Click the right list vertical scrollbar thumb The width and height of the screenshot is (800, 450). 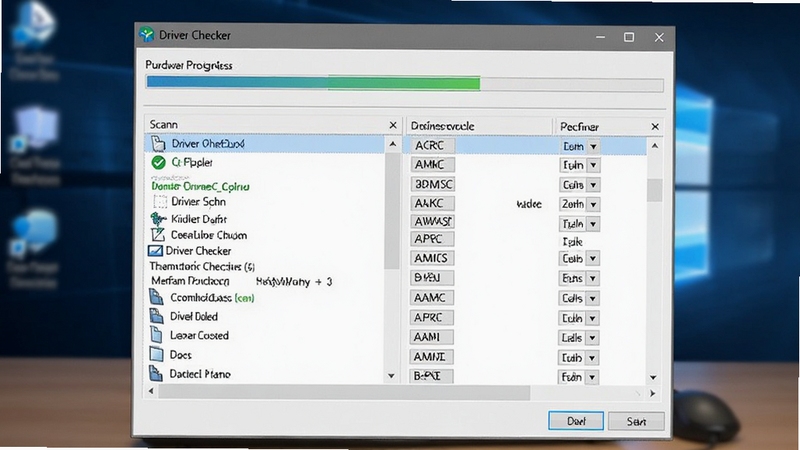pyautogui.click(x=655, y=190)
